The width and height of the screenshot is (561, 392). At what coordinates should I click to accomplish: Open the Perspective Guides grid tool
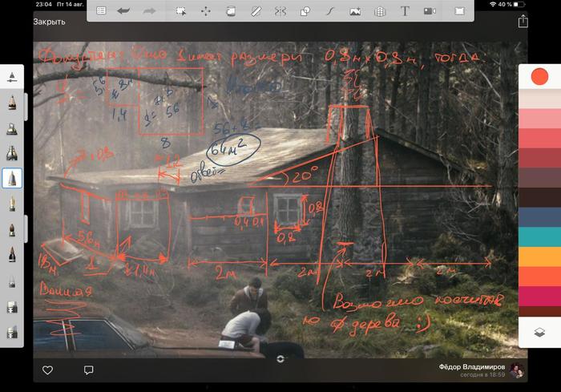(380, 11)
